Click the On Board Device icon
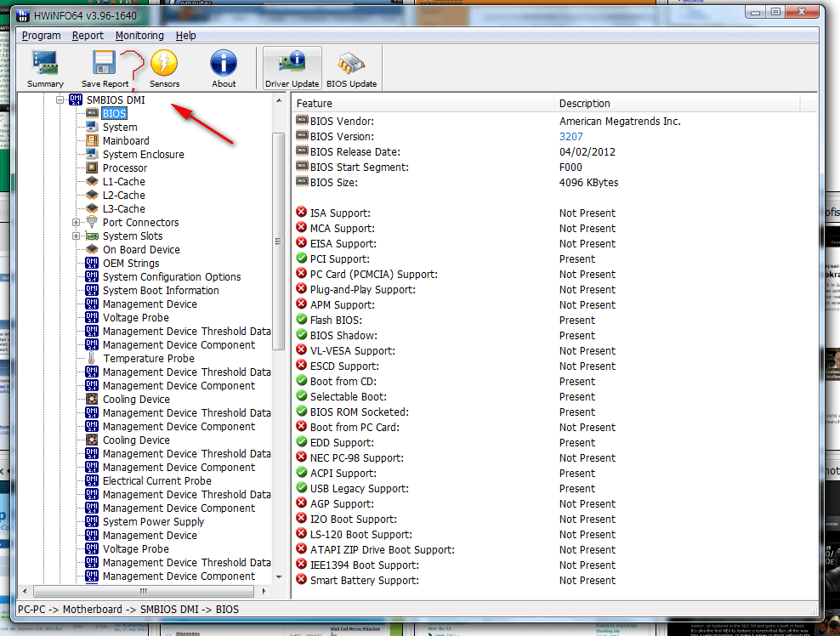The image size is (840, 636). [x=92, y=249]
